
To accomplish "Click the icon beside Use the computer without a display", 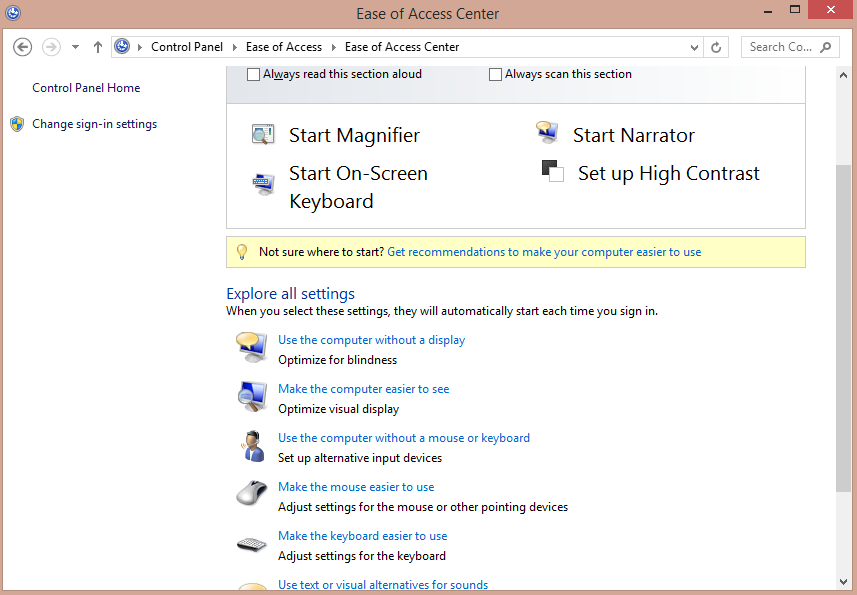I will [251, 347].
